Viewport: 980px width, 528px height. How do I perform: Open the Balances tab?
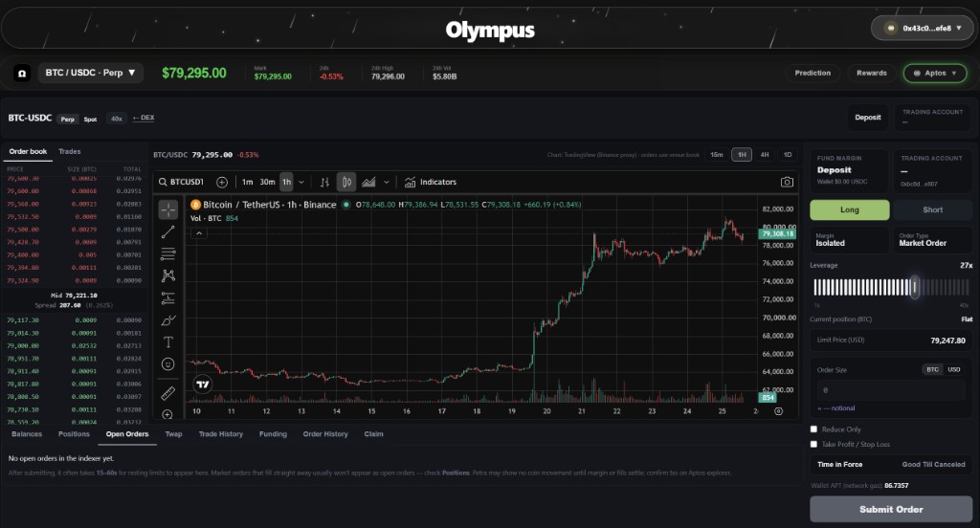(x=27, y=433)
